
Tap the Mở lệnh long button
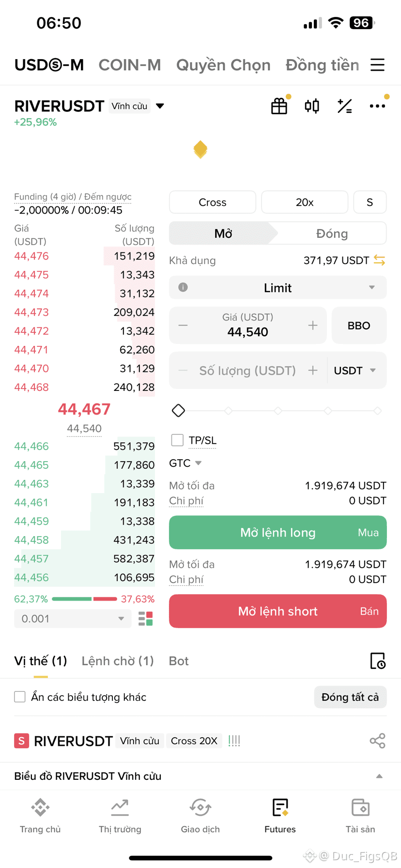(278, 533)
